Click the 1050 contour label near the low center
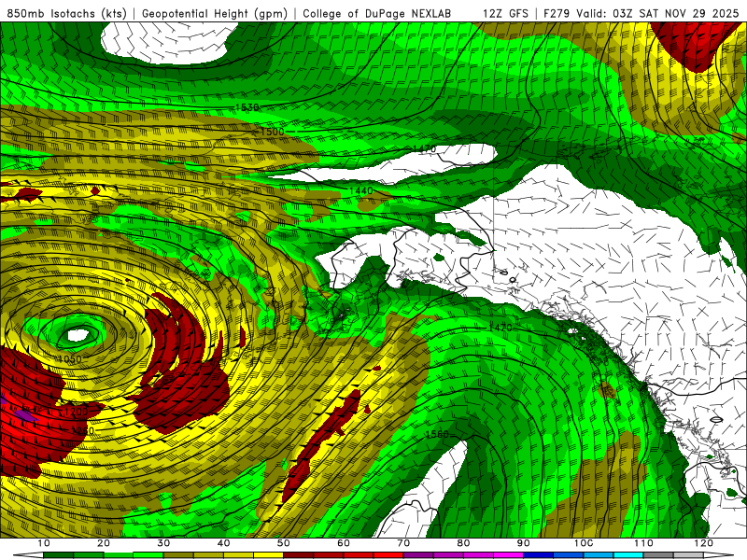The image size is (747, 560). tap(70, 359)
